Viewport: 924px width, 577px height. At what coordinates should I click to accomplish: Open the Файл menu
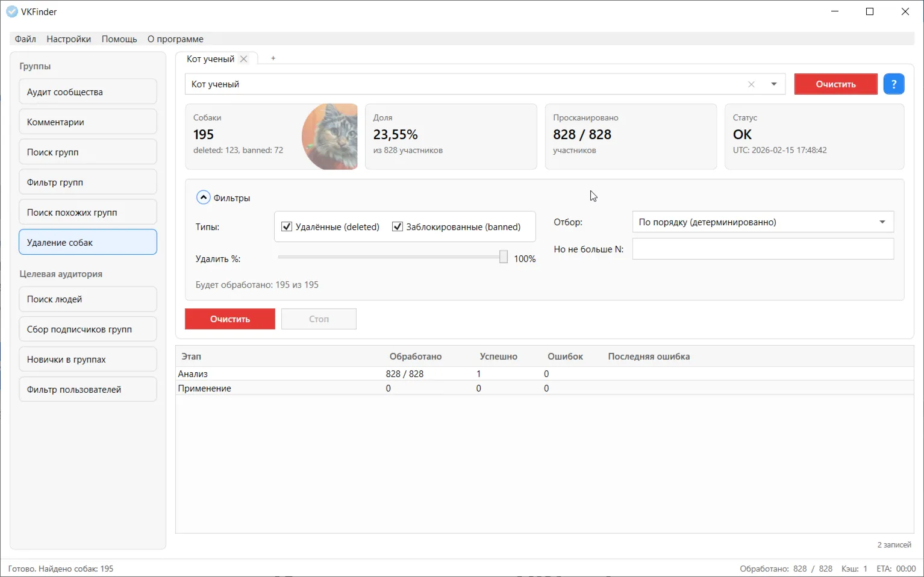click(25, 39)
